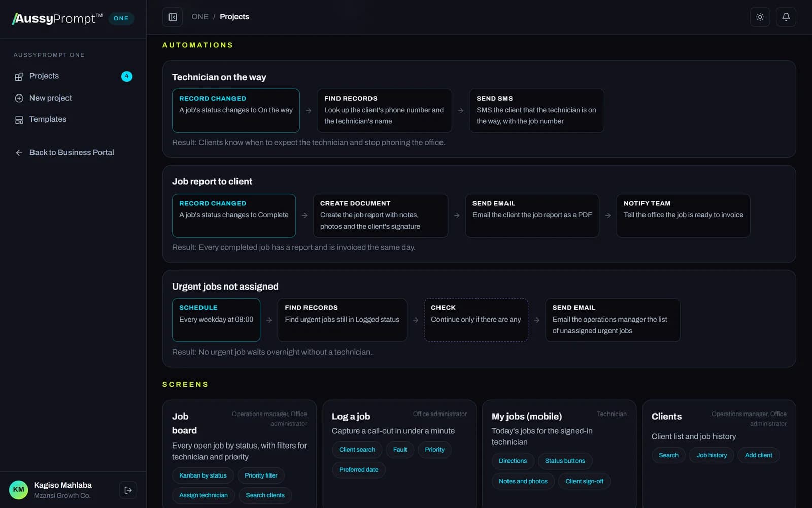Click the ONE badge beside the logo
Viewport: 812px width, 508px height.
click(121, 18)
